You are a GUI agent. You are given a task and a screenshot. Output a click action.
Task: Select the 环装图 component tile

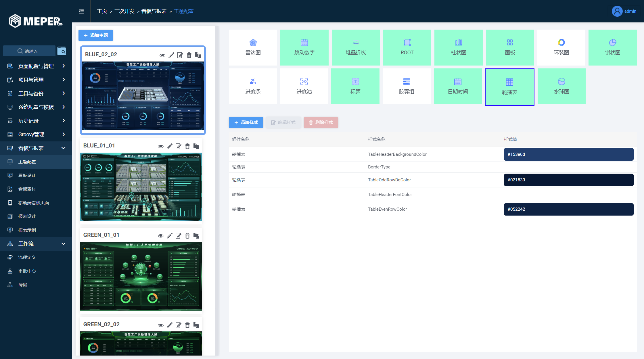pyautogui.click(x=561, y=47)
